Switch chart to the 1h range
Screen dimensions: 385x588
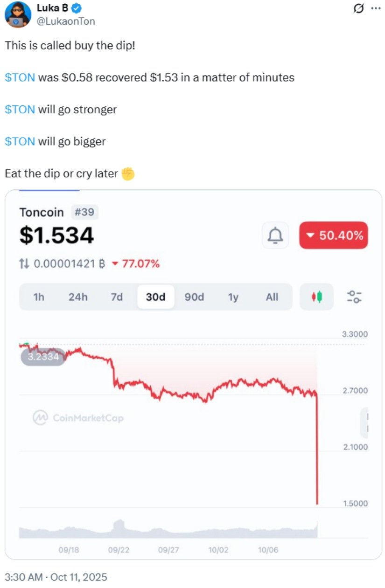(x=39, y=297)
